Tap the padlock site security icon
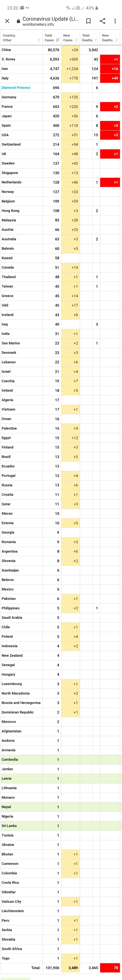Image resolution: width=122 pixels, height=980 pixels. click(18, 21)
